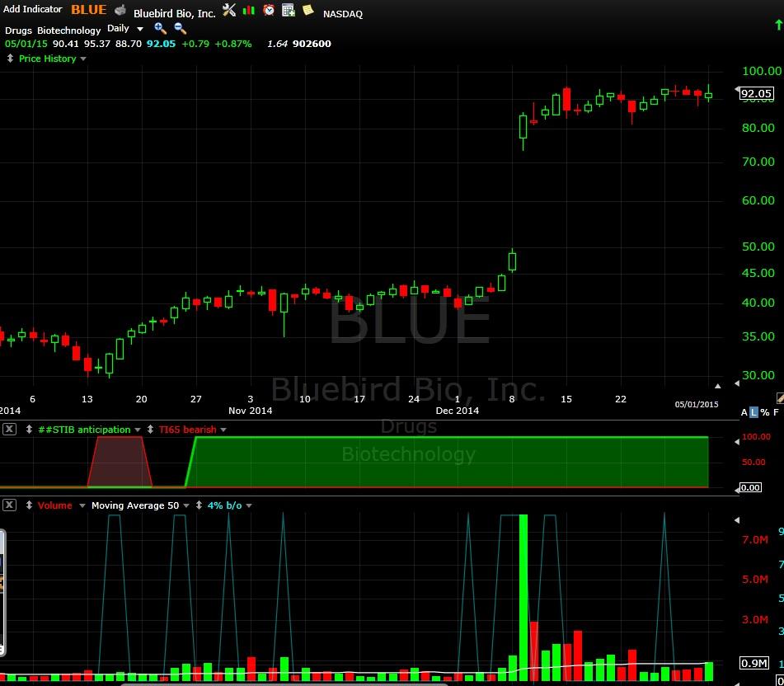Open the chart tools wrench icon
Screen dimensions: 784x686
pyautogui.click(x=229, y=10)
